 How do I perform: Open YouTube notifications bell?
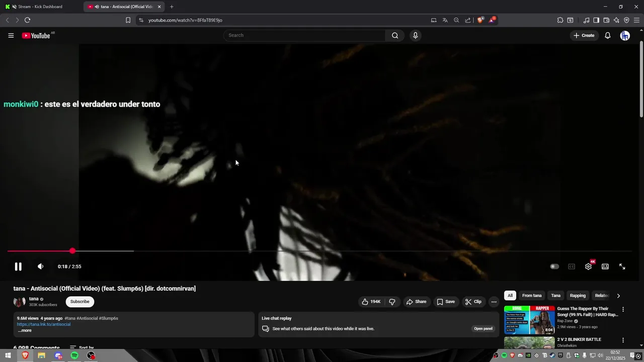[607, 35]
